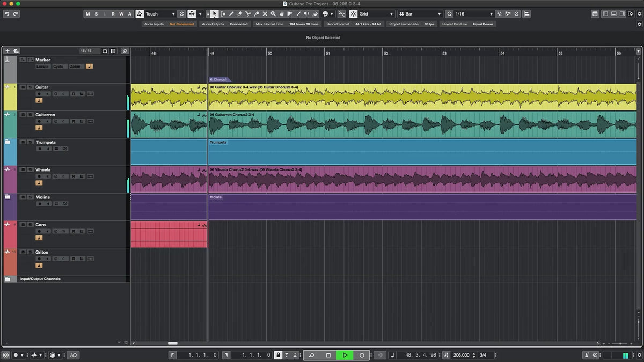Choose the Glue tool

point(257,14)
